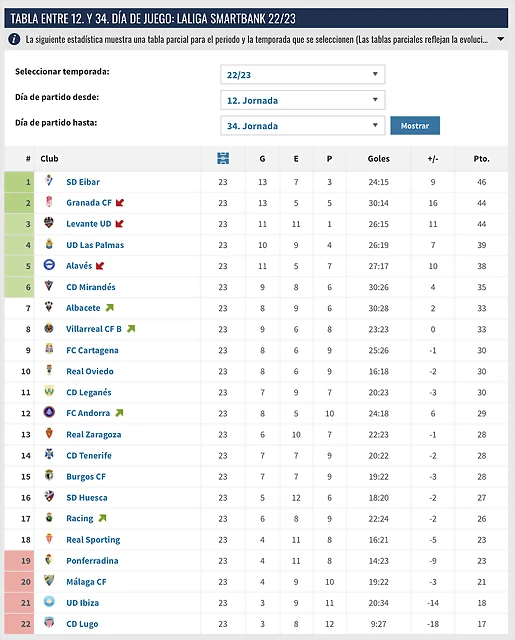Click the Granada CF crest icon
Image resolution: width=515 pixels, height=640 pixels.
49,202
